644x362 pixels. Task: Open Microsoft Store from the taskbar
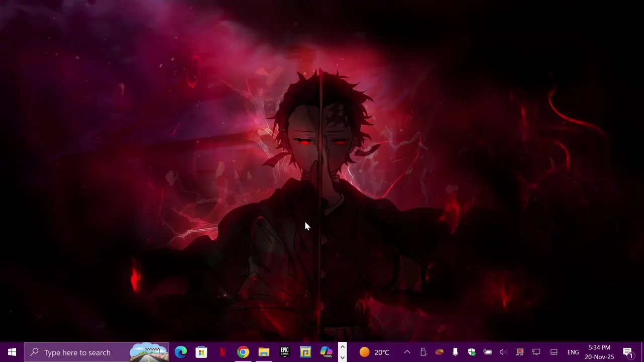(x=201, y=352)
